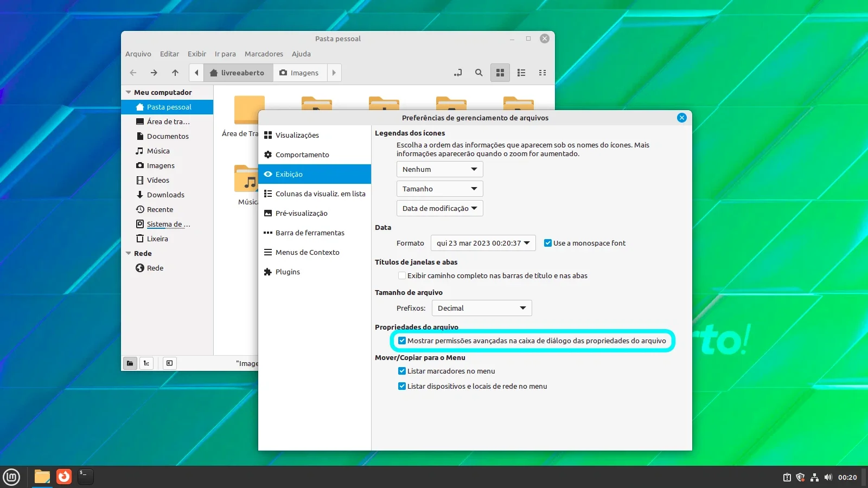The image size is (868, 488).
Task: Click the notifications tray icon
Action: 787,477
